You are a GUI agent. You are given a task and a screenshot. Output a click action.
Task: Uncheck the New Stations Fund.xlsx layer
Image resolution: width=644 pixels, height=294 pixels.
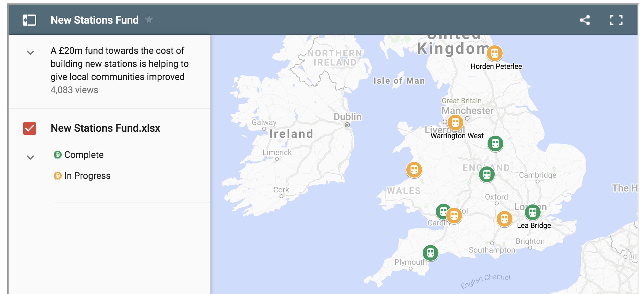pos(30,128)
